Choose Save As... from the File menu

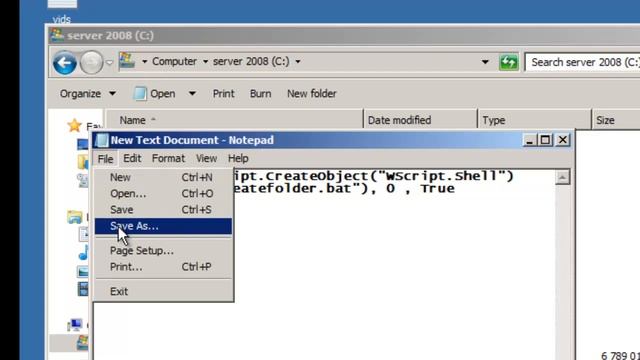pyautogui.click(x=163, y=226)
